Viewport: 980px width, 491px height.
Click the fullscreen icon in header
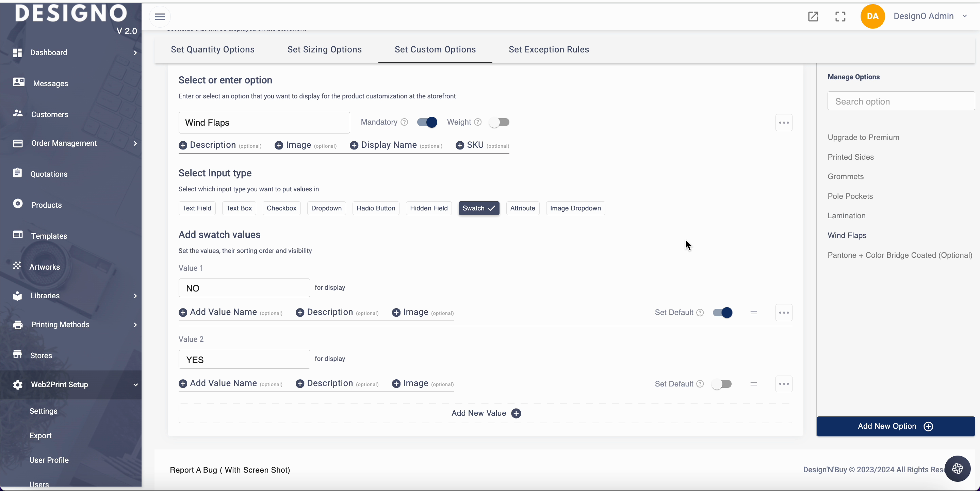840,16
